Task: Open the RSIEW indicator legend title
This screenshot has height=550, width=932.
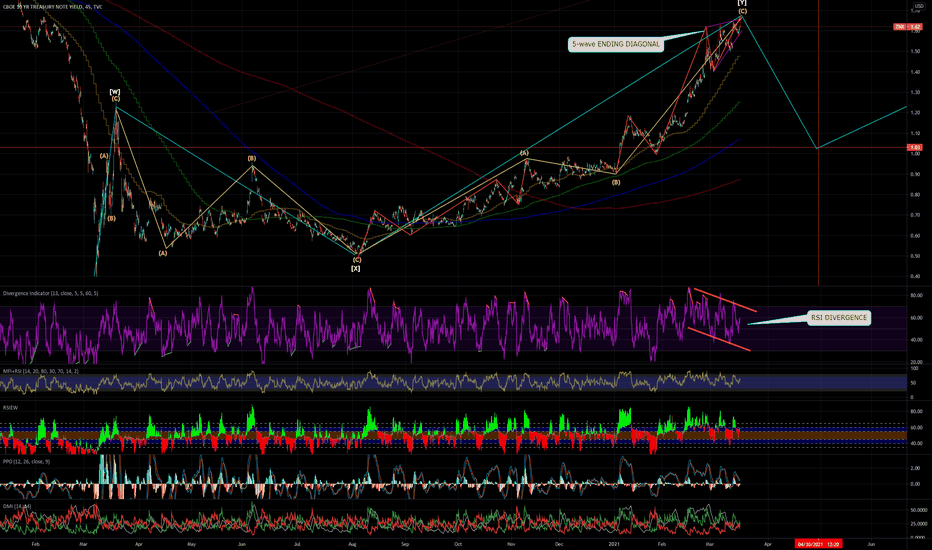Action: (10, 408)
